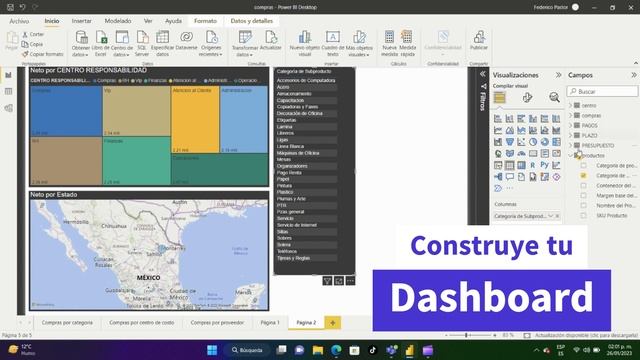Open the Formato ribbon tab
The width and height of the screenshot is (640, 360).
point(205,21)
